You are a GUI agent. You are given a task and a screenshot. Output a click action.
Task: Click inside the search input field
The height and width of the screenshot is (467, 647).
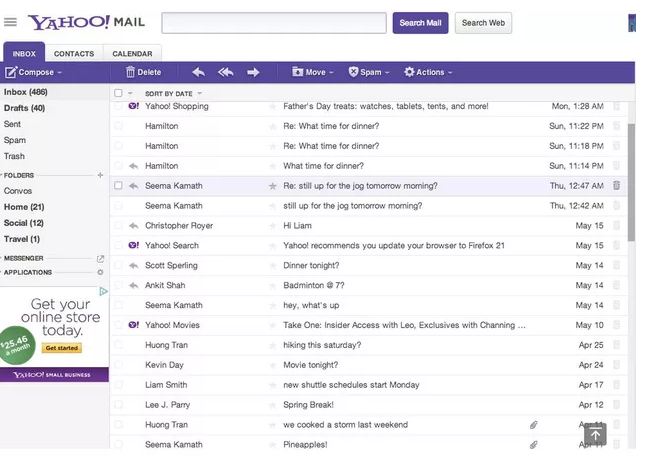[x=274, y=23]
